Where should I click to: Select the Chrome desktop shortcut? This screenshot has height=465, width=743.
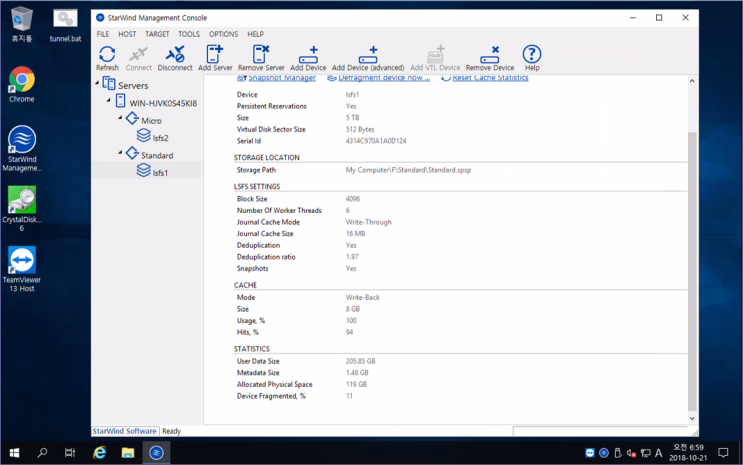21,85
